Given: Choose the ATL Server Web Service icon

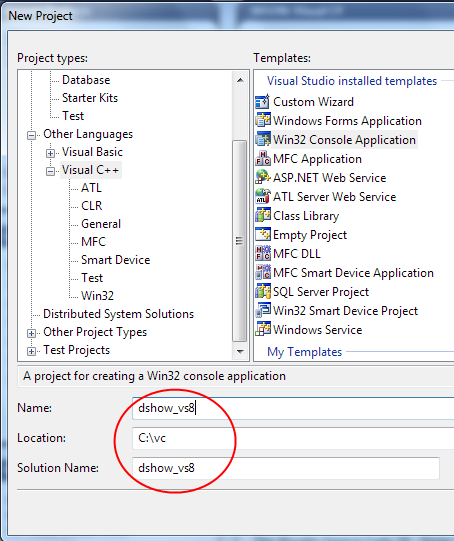Looking at the screenshot, I should [263, 197].
